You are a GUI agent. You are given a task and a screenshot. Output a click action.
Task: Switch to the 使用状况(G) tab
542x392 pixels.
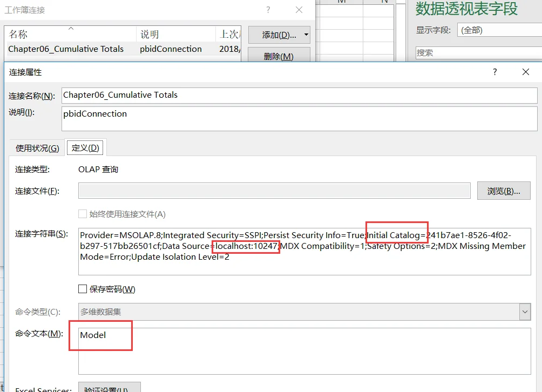tap(37, 148)
